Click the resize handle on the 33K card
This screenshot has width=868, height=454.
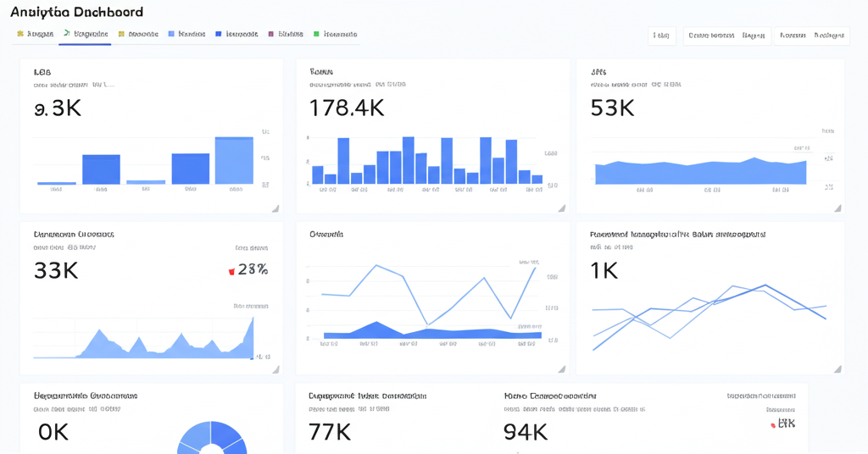[275, 369]
